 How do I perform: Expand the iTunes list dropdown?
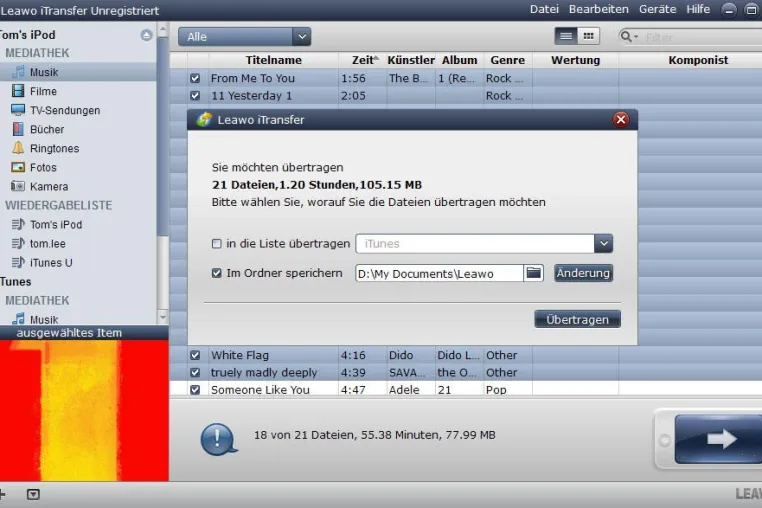tap(604, 244)
